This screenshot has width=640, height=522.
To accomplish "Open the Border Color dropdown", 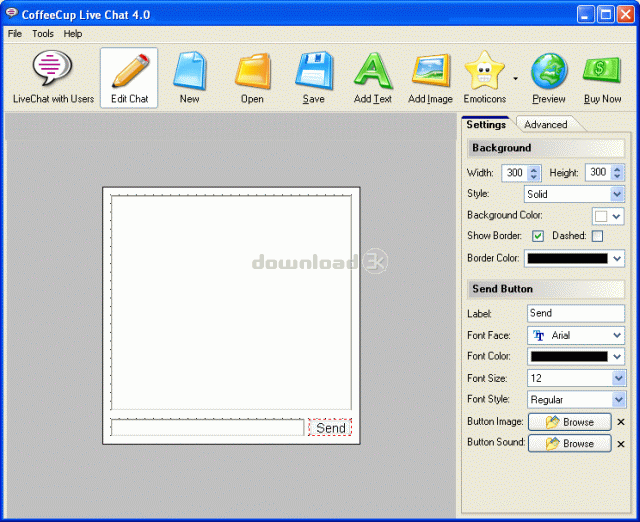I will tap(617, 258).
